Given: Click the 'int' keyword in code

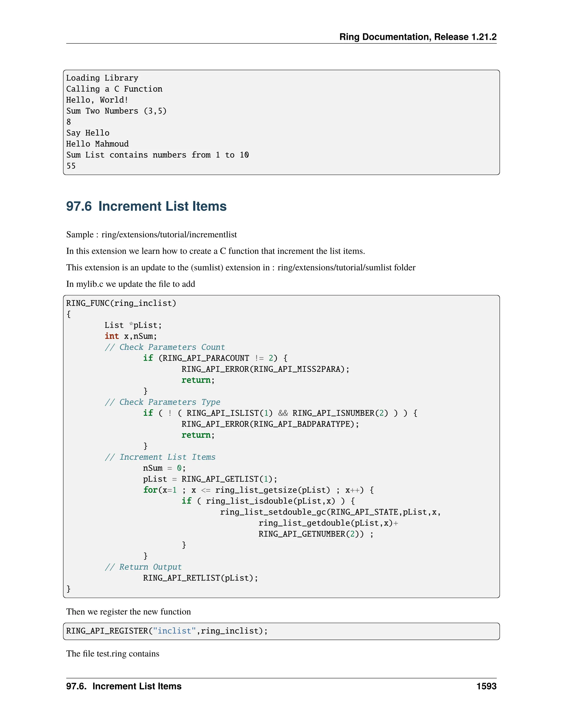Looking at the screenshot, I should click(x=112, y=336).
